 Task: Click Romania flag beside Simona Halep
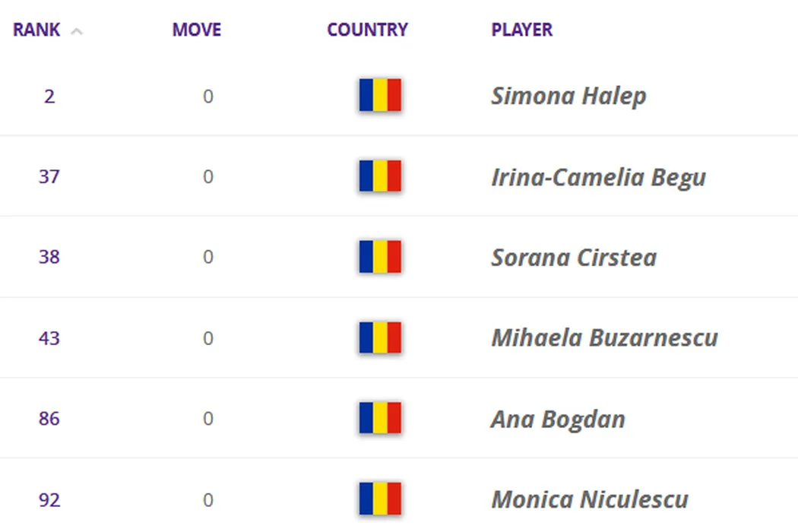pos(380,96)
